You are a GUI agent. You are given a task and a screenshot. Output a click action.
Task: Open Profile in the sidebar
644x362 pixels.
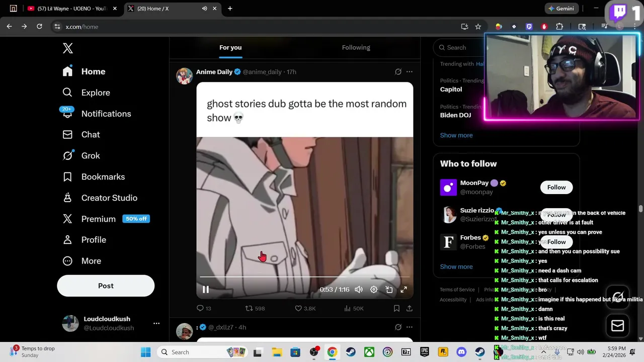pos(84,240)
